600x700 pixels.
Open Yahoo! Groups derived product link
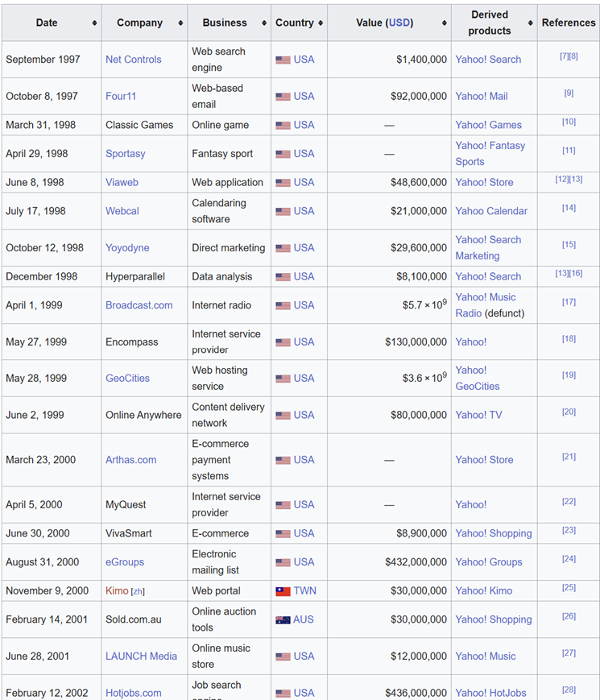tap(489, 562)
